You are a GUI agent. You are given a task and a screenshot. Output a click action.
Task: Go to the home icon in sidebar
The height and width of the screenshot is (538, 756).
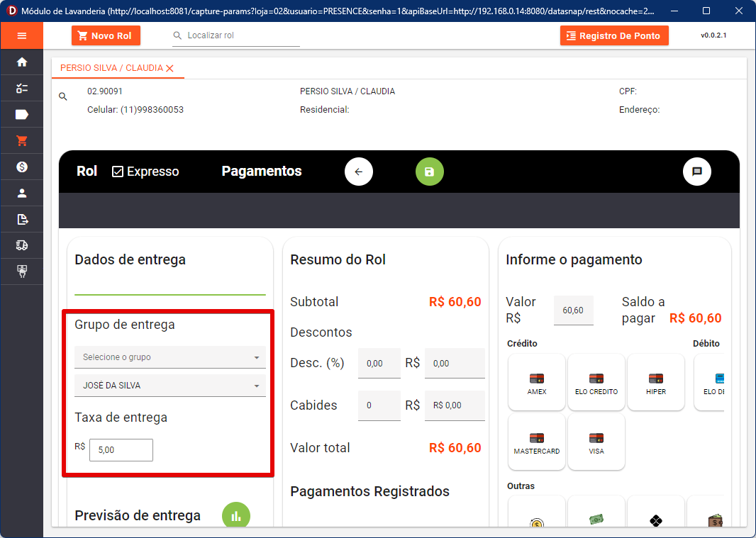click(x=22, y=62)
